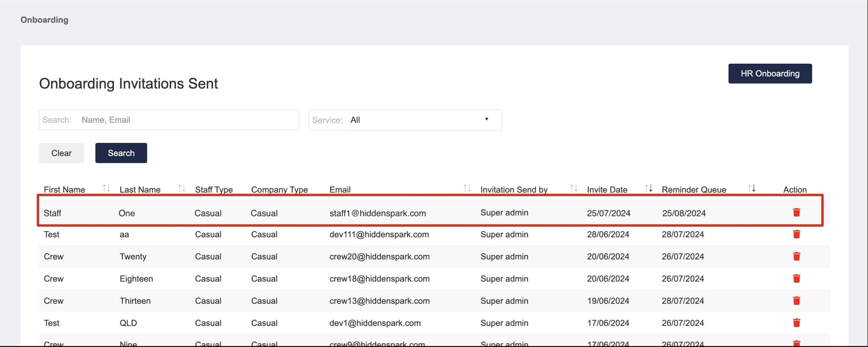Image resolution: width=868 pixels, height=347 pixels.
Task: Click last name aa
Action: click(124, 234)
